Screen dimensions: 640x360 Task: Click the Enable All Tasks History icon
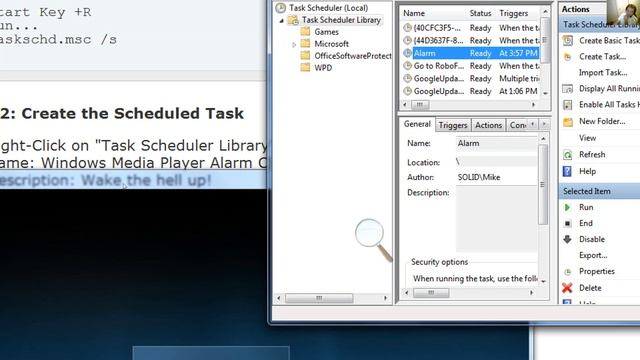(x=567, y=105)
